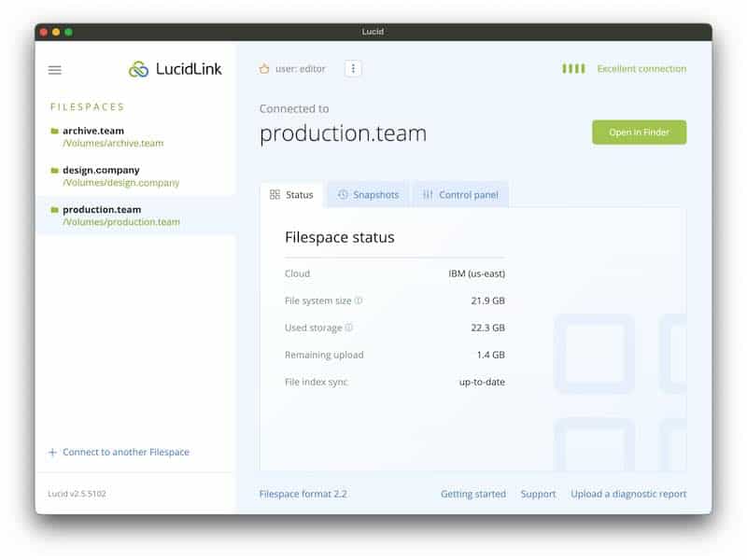Click Connect to another Filespace link
This screenshot has height=560, width=747.
click(x=125, y=453)
